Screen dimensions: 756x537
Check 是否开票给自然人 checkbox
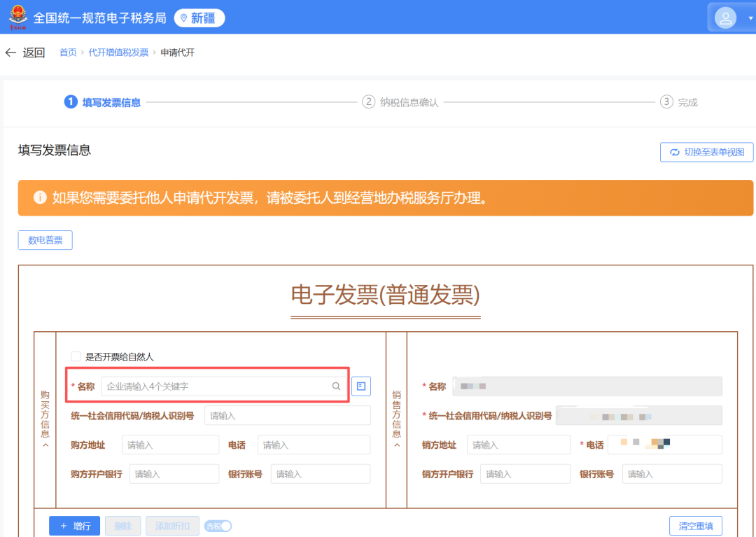[x=76, y=356]
